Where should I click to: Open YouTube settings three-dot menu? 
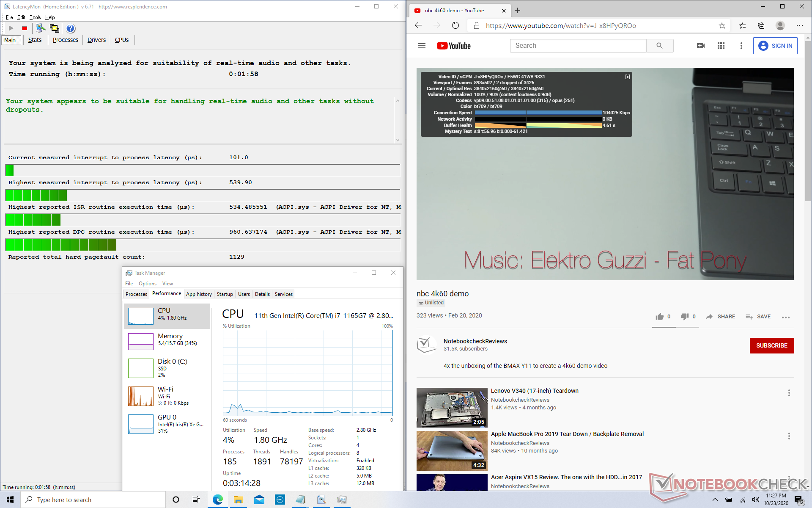741,46
